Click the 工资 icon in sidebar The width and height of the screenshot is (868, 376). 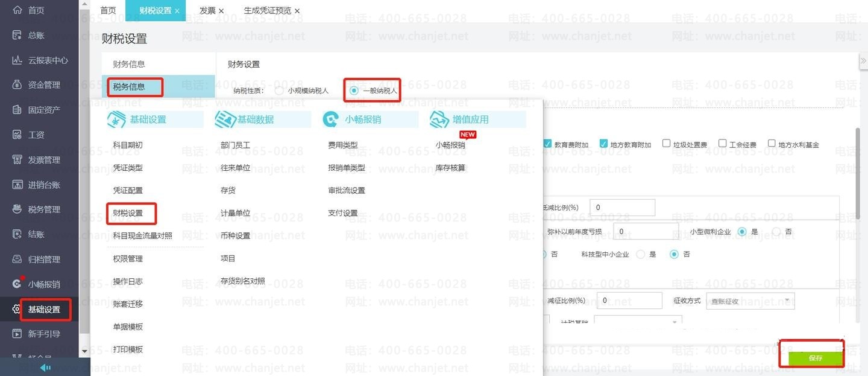[17, 135]
